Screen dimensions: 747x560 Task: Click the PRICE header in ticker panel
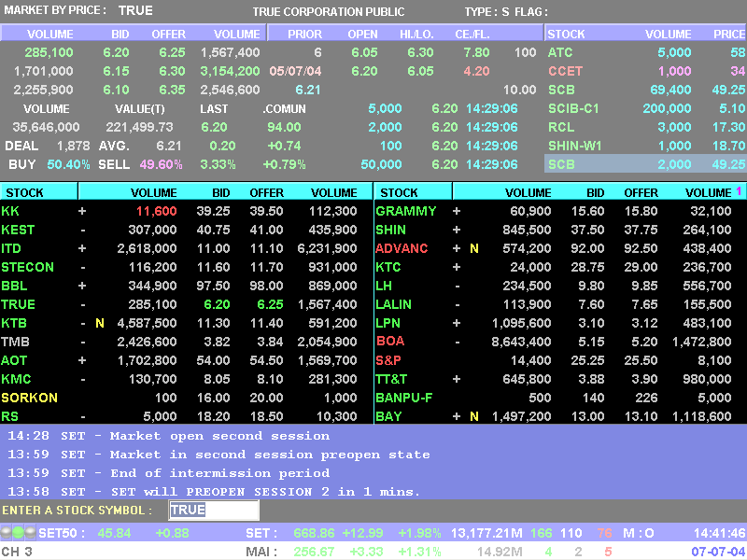(x=729, y=35)
